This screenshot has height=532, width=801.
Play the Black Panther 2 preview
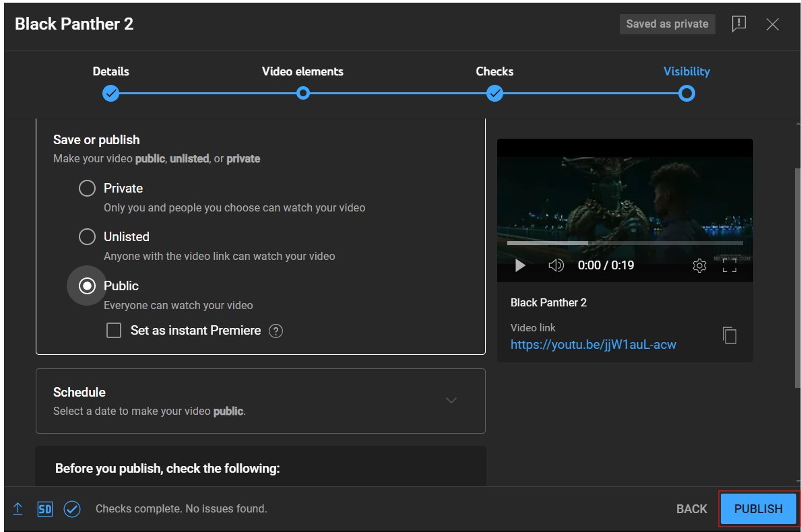[520, 265]
